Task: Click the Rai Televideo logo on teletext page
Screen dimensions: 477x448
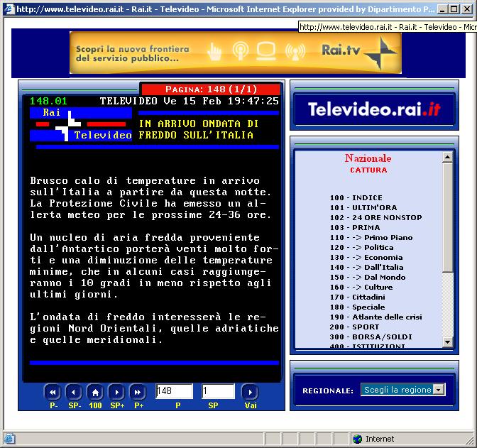Action: click(x=81, y=124)
